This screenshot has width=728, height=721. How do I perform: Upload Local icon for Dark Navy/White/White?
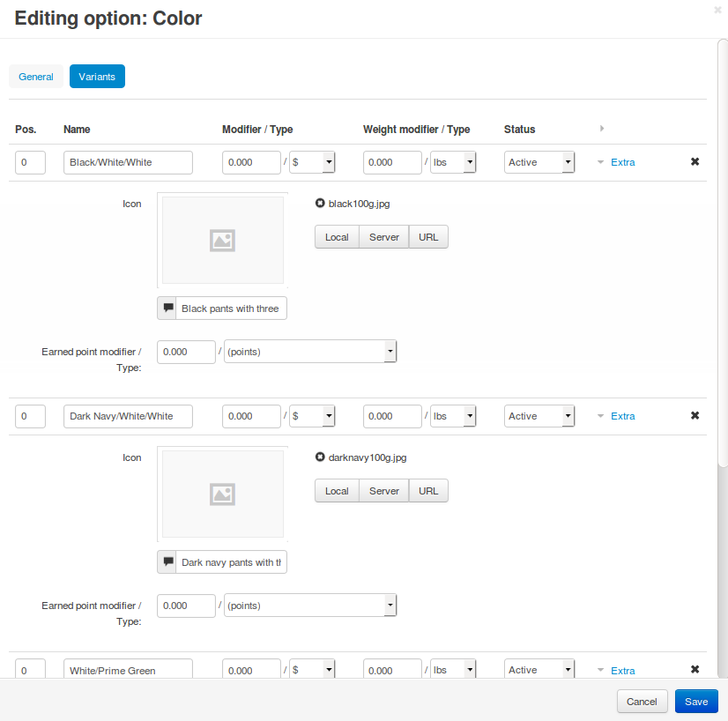337,491
